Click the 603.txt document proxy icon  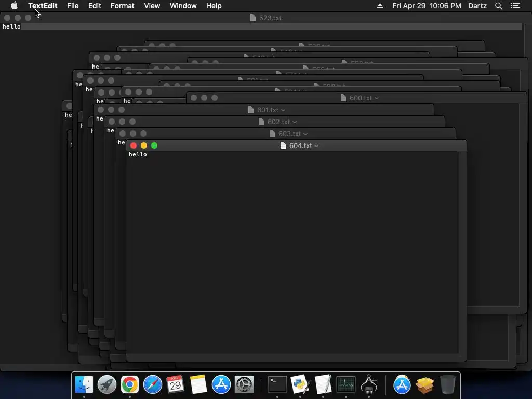point(272,134)
